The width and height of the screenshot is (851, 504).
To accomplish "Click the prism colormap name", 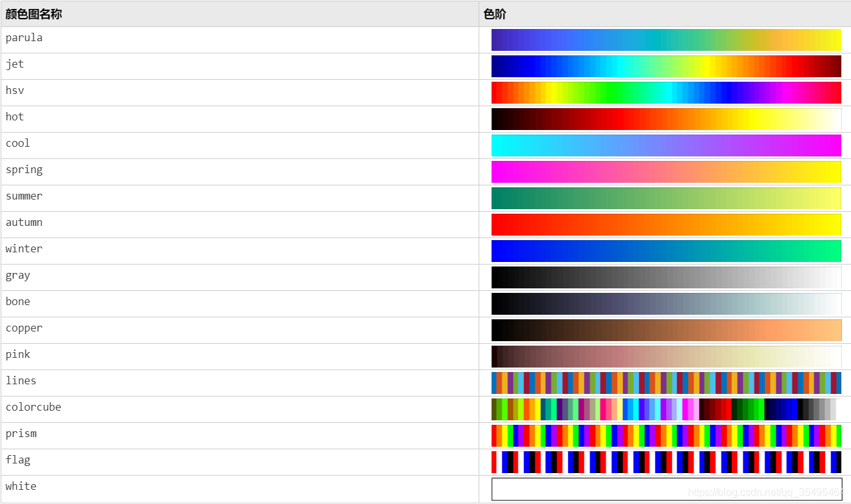I will [21, 434].
